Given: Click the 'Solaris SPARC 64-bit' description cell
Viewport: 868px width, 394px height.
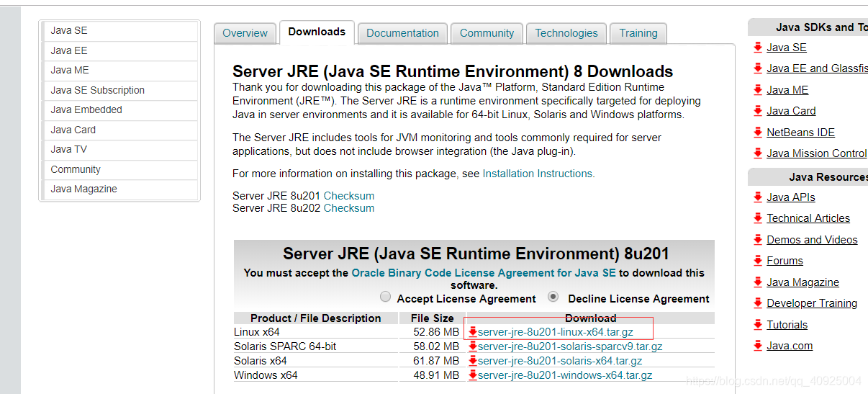Looking at the screenshot, I should click(316, 346).
